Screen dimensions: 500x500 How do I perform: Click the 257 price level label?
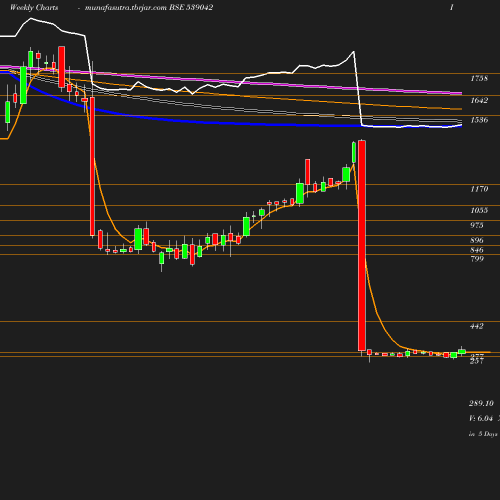coord(477,361)
